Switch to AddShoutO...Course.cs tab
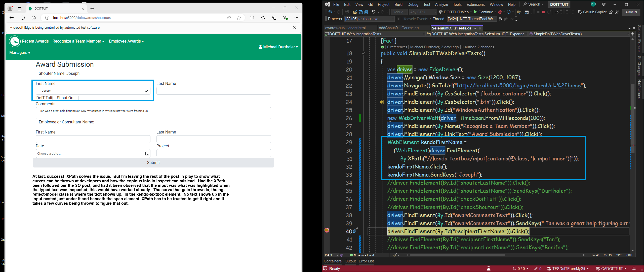 pyautogui.click(x=398, y=28)
